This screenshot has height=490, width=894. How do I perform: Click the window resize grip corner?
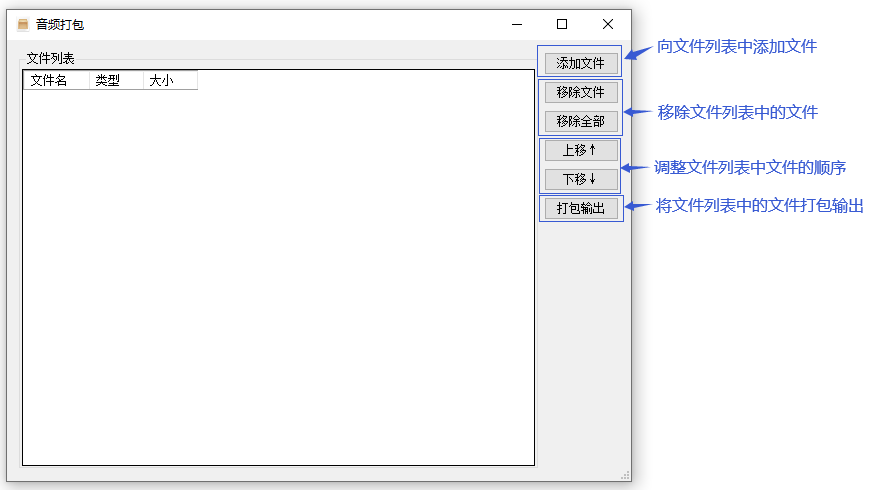625,475
